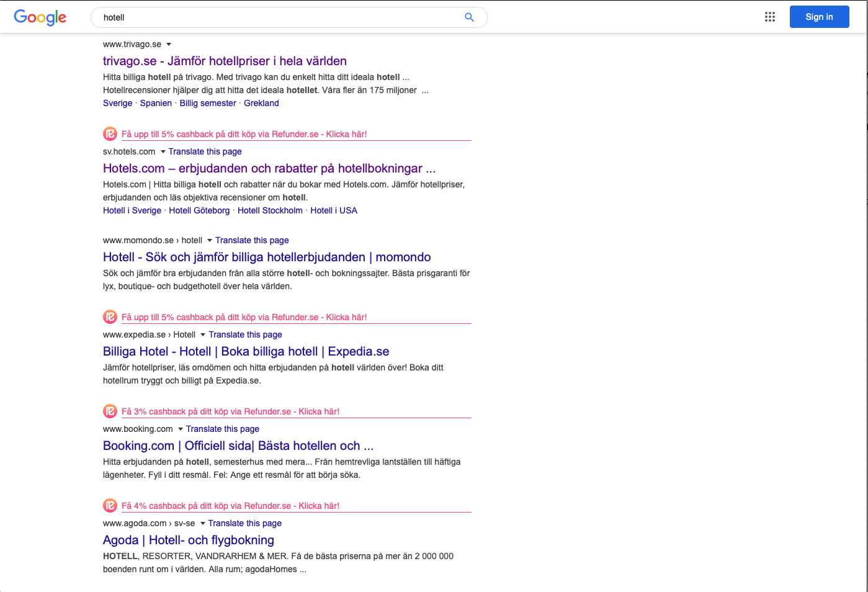This screenshot has height=592, width=868.
Task: Click Translate this page for Expedia
Action: (245, 334)
